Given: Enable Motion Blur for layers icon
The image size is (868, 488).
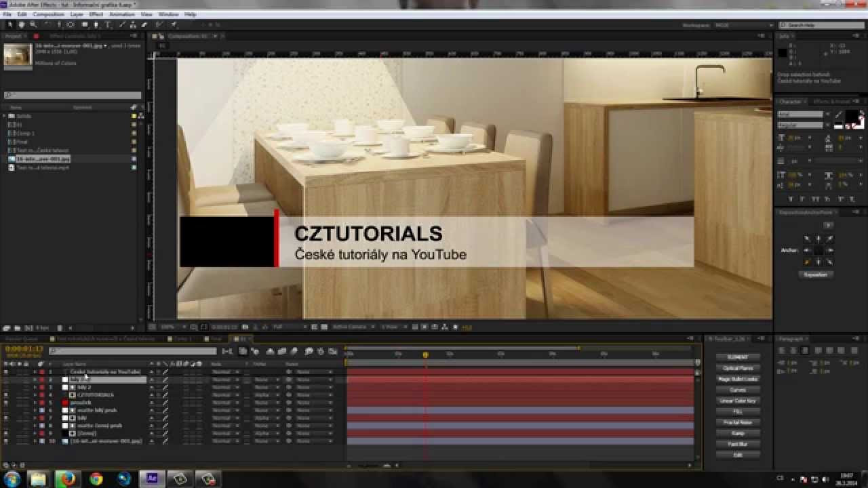Looking at the screenshot, I should click(294, 351).
